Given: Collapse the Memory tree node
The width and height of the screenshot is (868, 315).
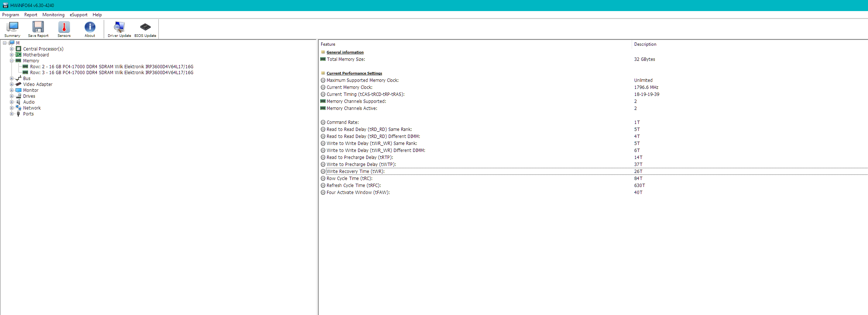Looking at the screenshot, I should [x=12, y=60].
